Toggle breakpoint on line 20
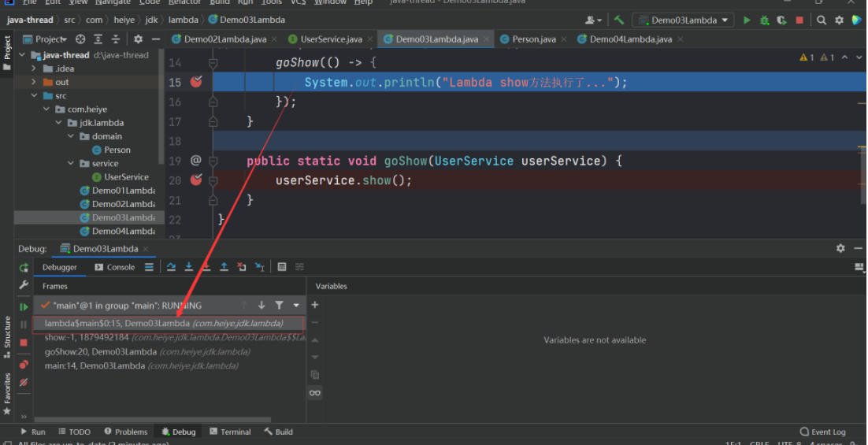Image resolution: width=868 pixels, height=445 pixels. click(x=196, y=180)
